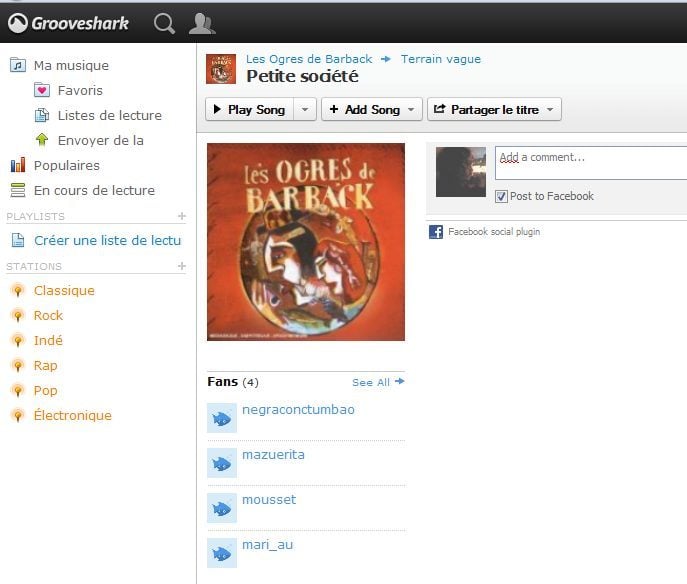The width and height of the screenshot is (687, 584).
Task: Follow the See All fans link
Action: tap(378, 382)
